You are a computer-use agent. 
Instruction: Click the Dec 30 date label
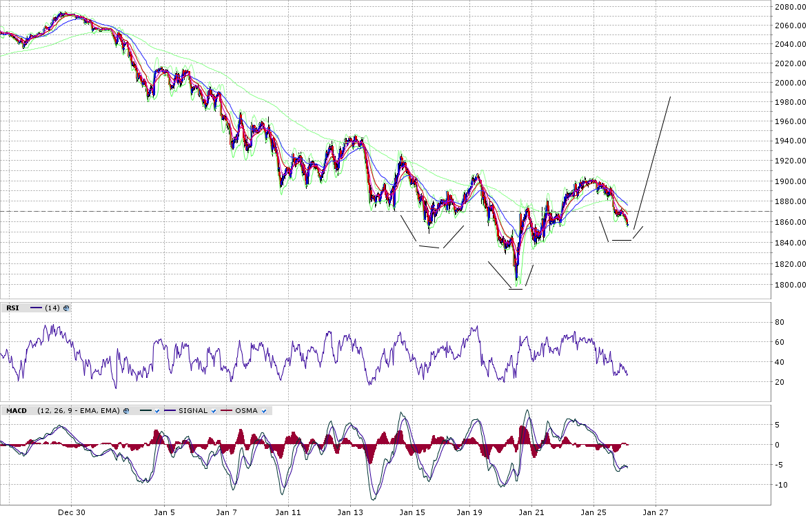[72, 512]
